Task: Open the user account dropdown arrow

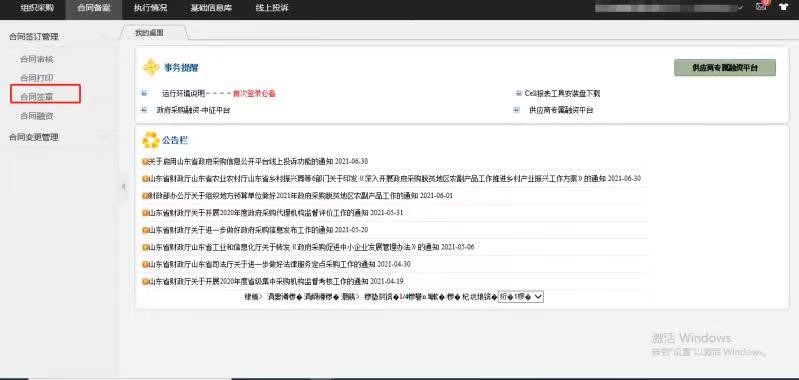Action: (740, 8)
